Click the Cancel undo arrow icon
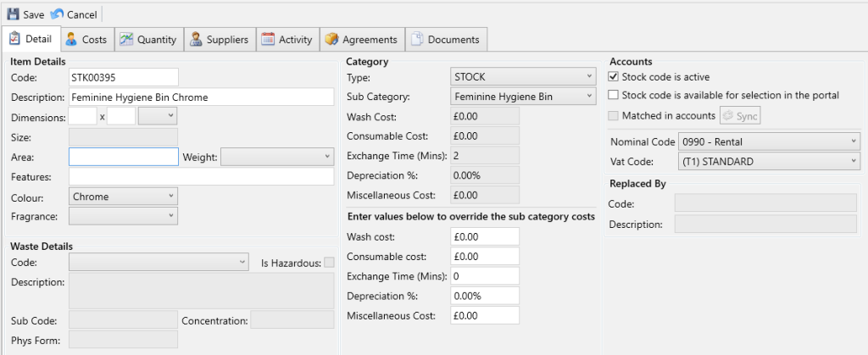 [57, 14]
